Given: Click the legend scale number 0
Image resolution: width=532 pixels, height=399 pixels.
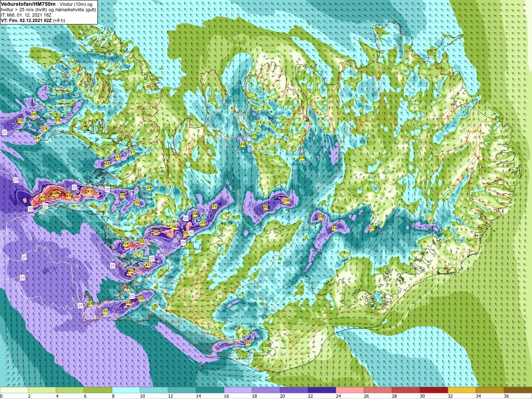Looking at the screenshot, I should coord(2,396).
